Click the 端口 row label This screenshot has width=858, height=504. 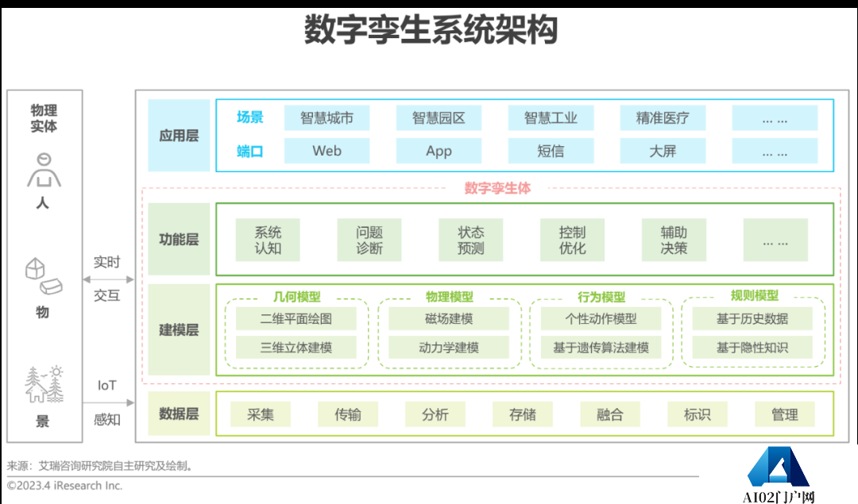click(x=249, y=152)
